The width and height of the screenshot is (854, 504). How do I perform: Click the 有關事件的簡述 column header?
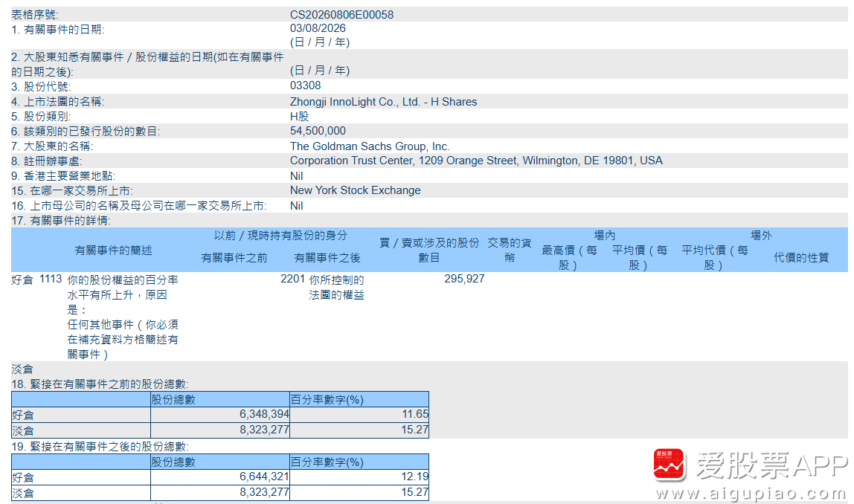pos(113,251)
